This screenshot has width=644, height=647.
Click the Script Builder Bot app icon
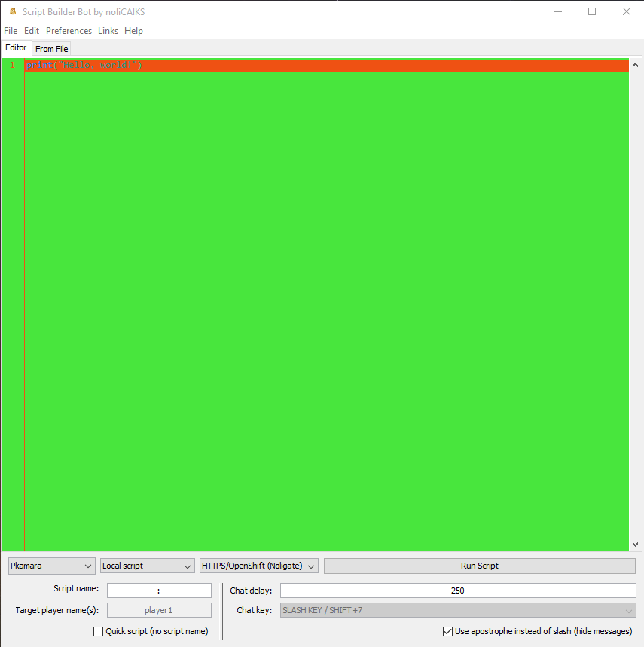(13, 11)
